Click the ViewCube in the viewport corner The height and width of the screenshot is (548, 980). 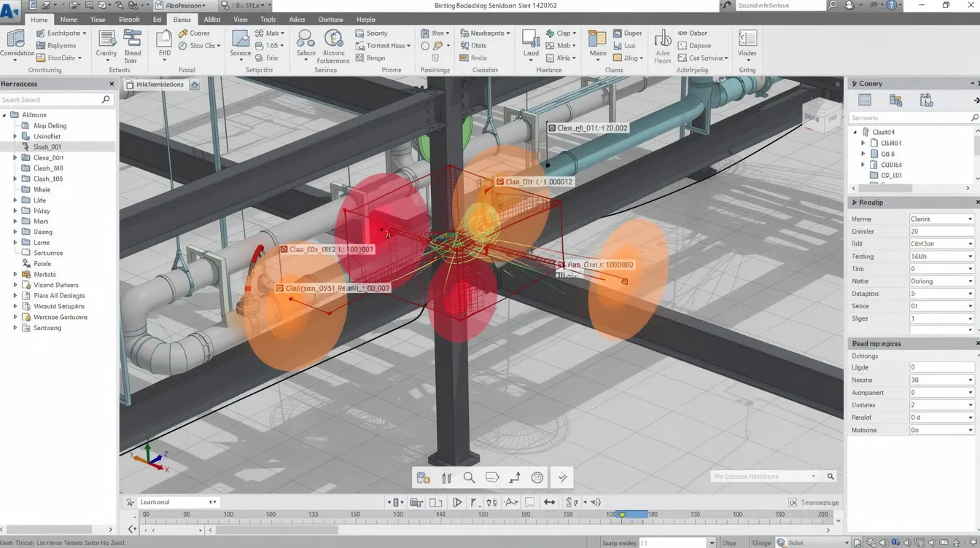[821, 115]
